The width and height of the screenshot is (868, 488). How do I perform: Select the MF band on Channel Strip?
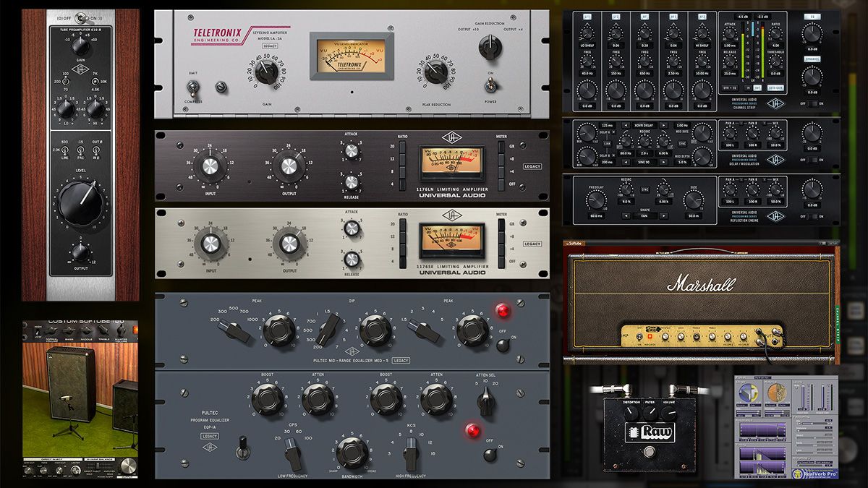tap(645, 15)
